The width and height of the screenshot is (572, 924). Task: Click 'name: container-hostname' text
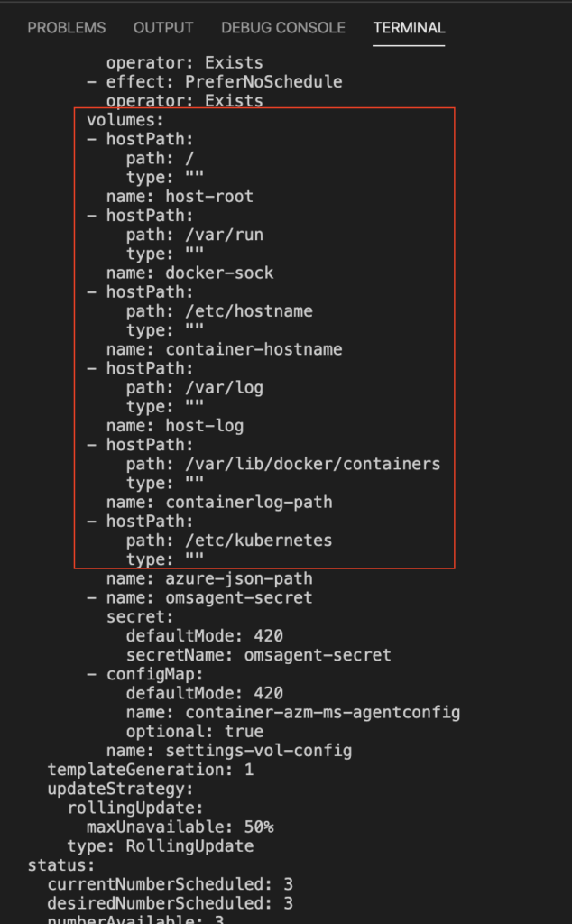224,349
